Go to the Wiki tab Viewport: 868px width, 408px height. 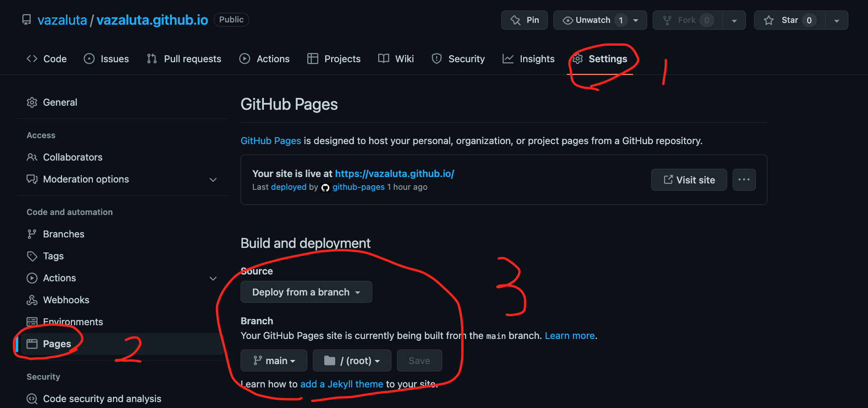(396, 59)
